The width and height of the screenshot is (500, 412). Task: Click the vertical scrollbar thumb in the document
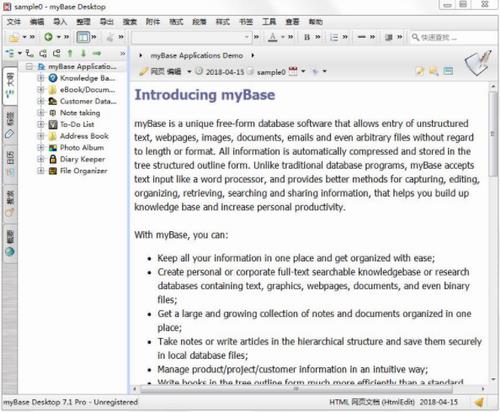pos(493,134)
